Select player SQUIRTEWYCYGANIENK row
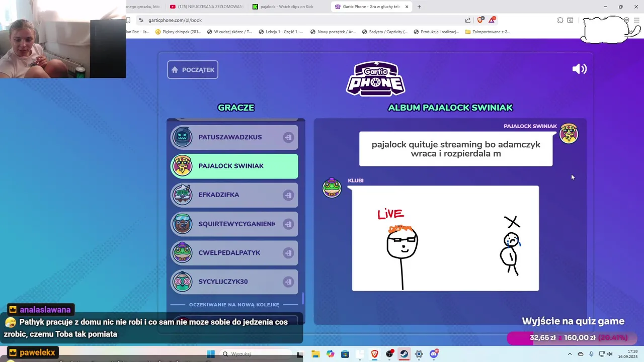The height and width of the screenshot is (362, 644). click(x=234, y=224)
